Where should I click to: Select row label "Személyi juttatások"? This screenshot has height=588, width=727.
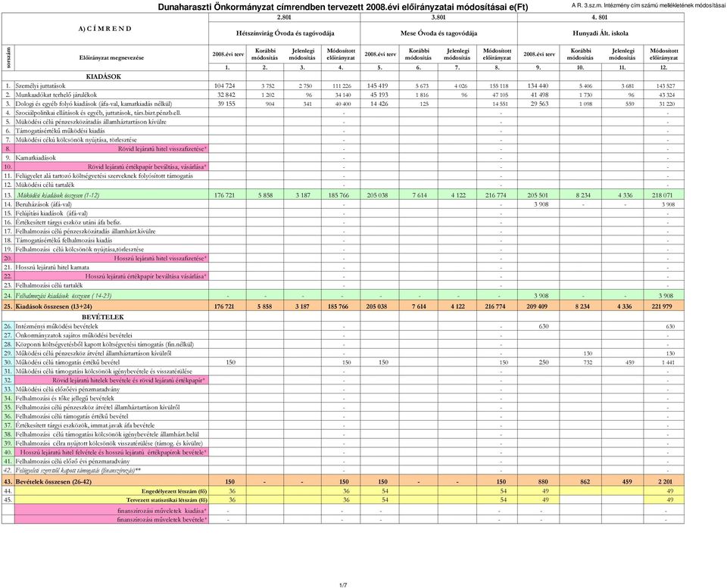pos(40,86)
